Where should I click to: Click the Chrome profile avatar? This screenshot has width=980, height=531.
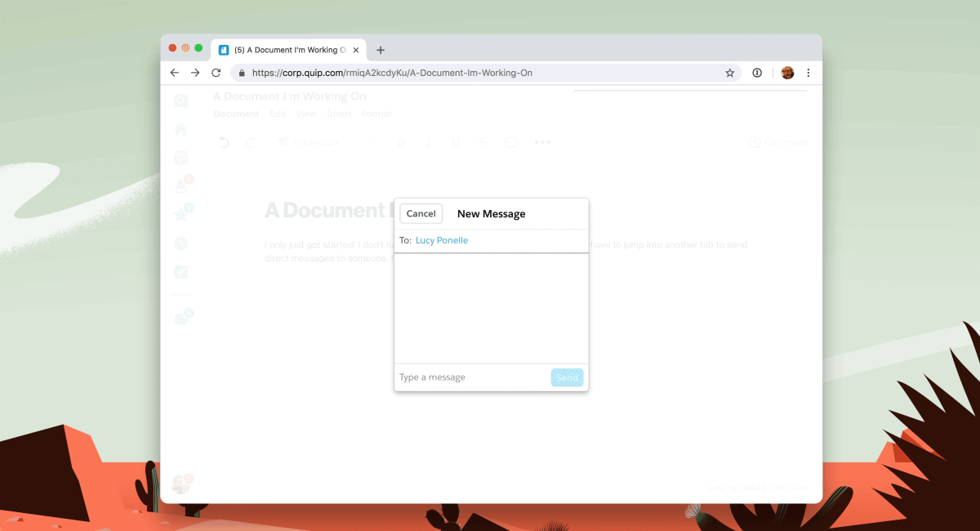[787, 73]
